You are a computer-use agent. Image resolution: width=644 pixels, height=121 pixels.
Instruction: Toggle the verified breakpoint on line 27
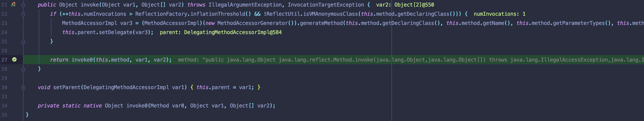pos(15,59)
